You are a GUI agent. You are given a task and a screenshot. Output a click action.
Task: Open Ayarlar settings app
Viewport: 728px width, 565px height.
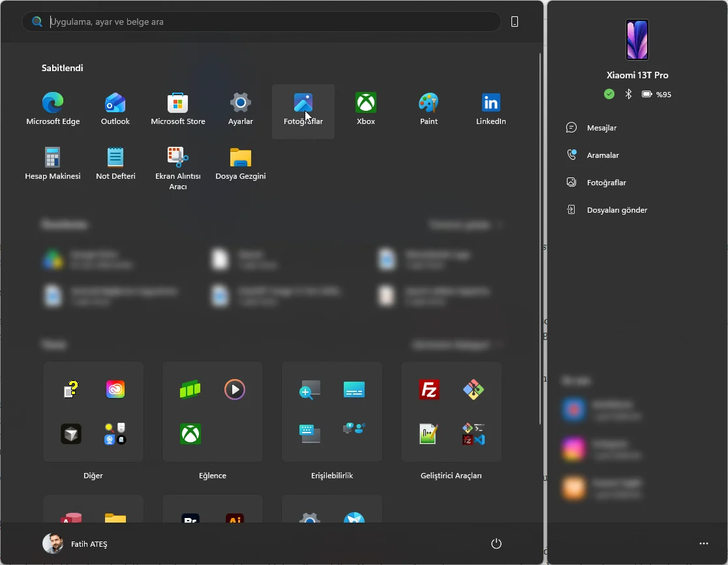[241, 110]
